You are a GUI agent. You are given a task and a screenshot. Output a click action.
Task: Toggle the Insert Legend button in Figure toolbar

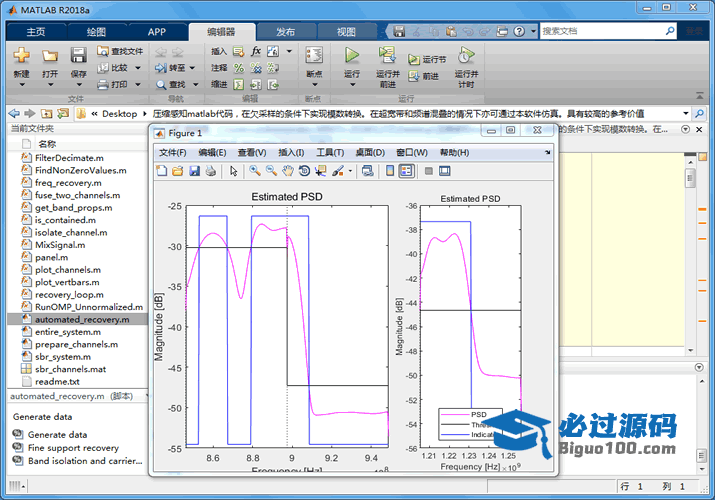(407, 171)
